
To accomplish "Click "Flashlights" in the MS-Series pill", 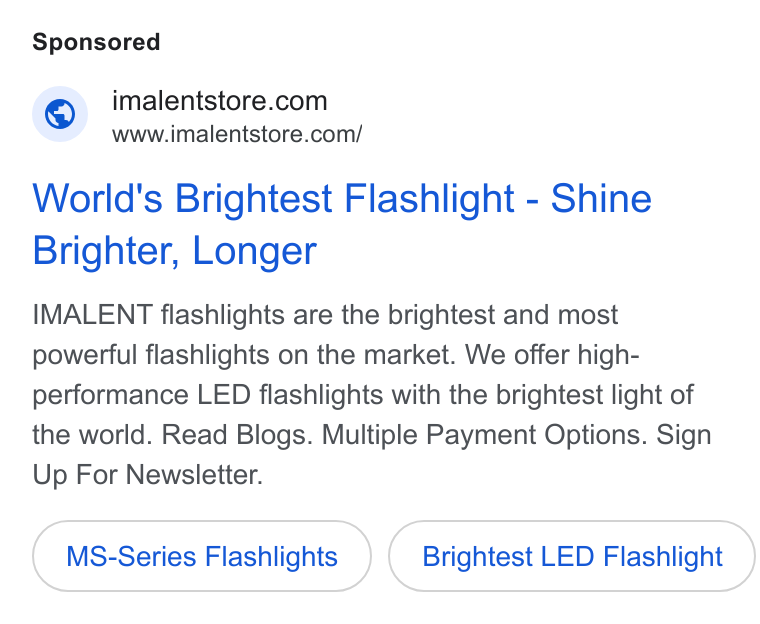I will click(271, 556).
